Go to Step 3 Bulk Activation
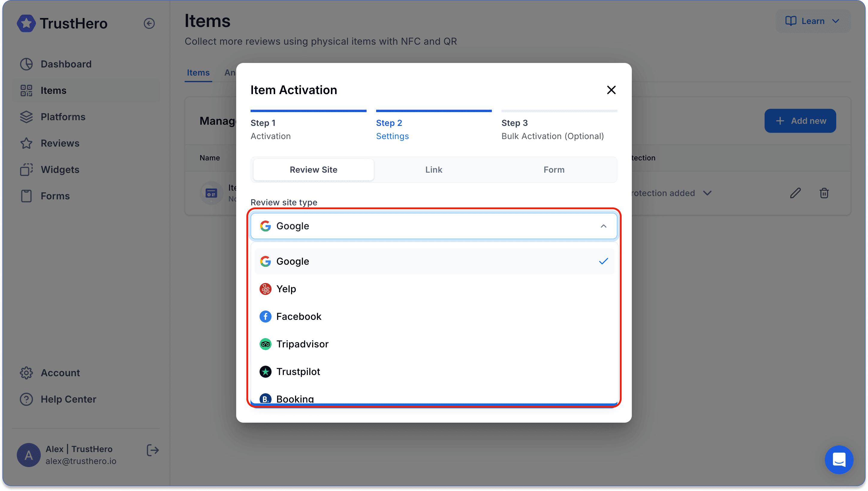This screenshot has width=868, height=491. pos(552,129)
